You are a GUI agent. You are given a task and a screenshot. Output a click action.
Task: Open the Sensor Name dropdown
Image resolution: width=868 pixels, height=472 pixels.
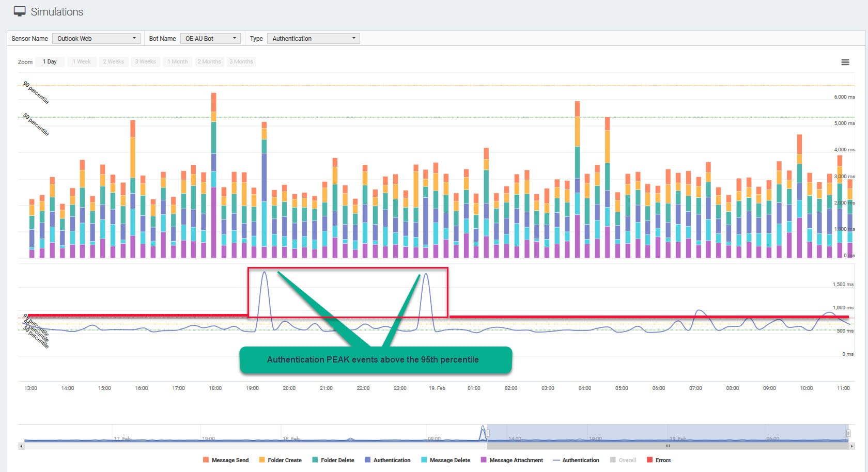pyautogui.click(x=96, y=39)
